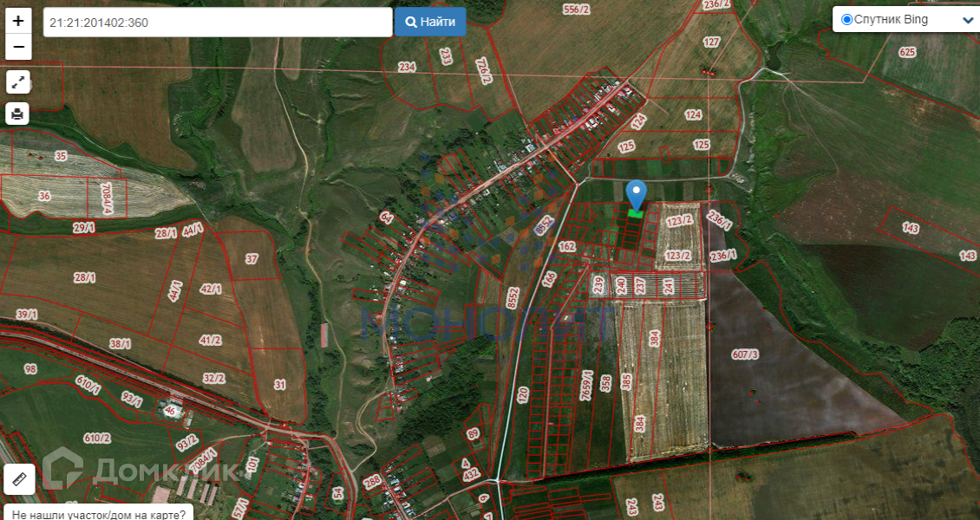This screenshot has height=520, width=980.
Task: Click parcel label 35
Action: (x=61, y=156)
